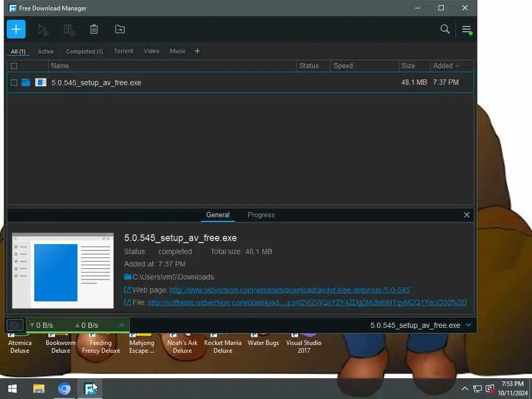
Task: Click the 7:37 PM added cell
Action: click(x=445, y=82)
